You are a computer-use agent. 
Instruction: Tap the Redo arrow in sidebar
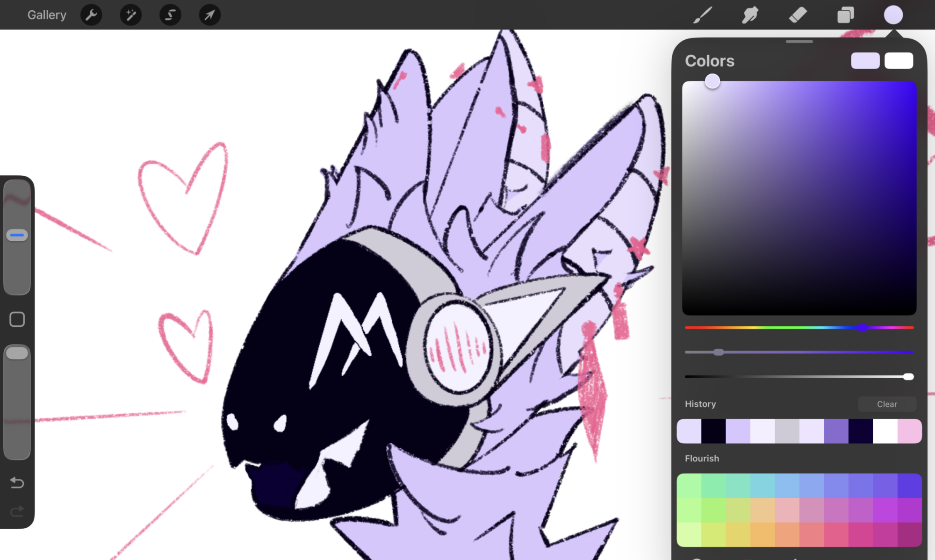17,511
